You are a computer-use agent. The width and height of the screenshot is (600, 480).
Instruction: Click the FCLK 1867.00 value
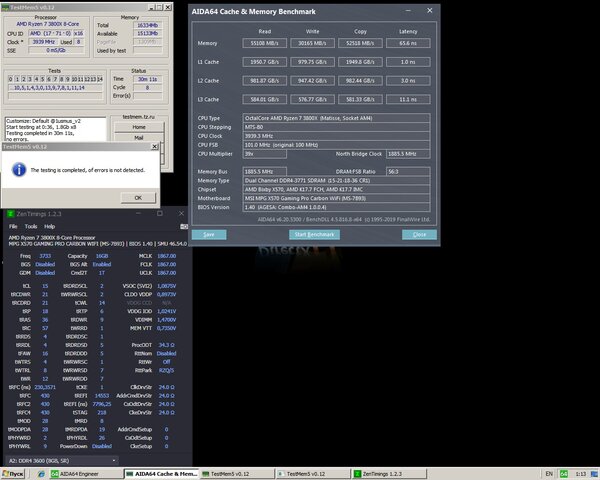166,264
